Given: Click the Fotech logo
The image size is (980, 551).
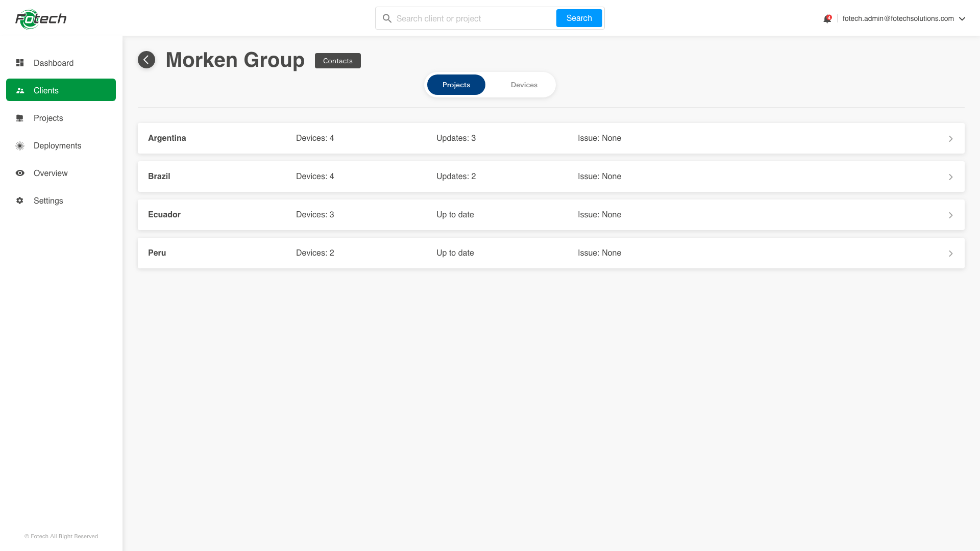Looking at the screenshot, I should point(41,19).
